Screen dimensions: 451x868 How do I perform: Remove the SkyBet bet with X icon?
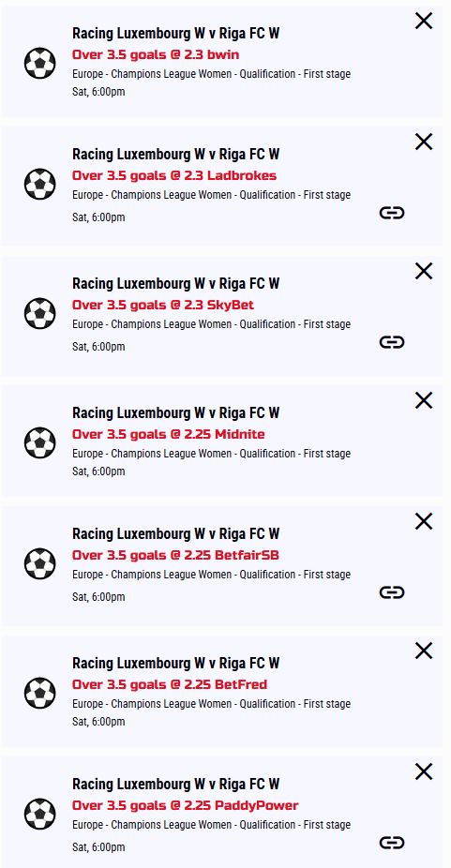click(x=423, y=271)
